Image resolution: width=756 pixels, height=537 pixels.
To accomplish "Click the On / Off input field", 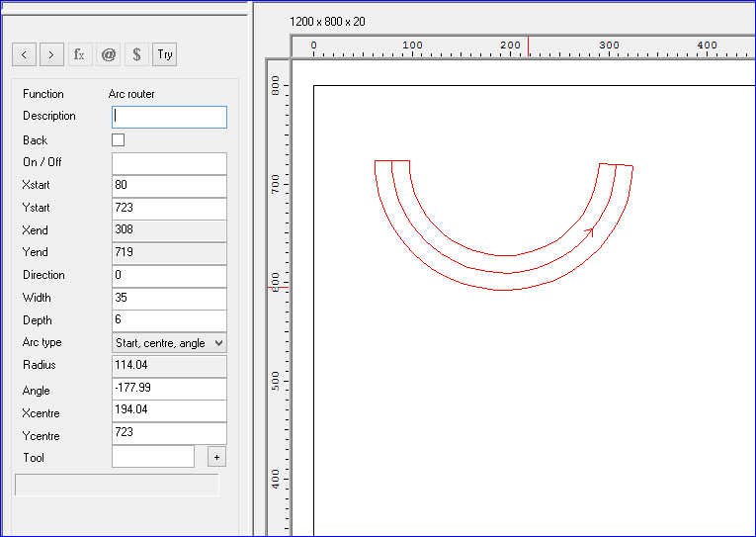I will pyautogui.click(x=169, y=163).
